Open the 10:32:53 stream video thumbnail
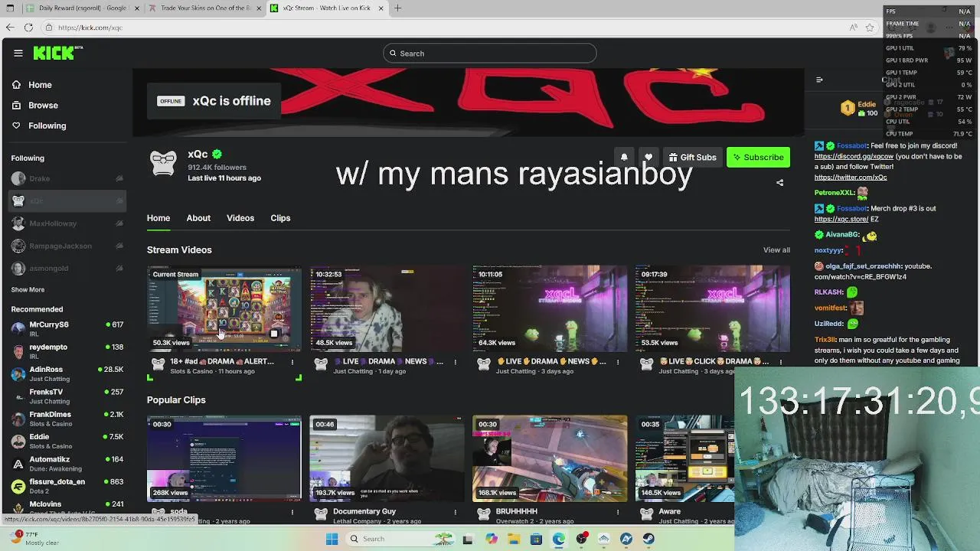 (x=387, y=308)
